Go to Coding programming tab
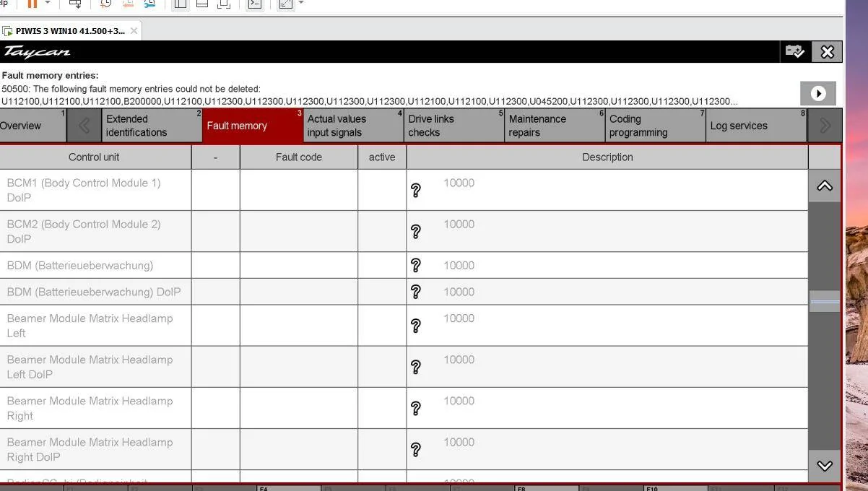 click(655, 126)
